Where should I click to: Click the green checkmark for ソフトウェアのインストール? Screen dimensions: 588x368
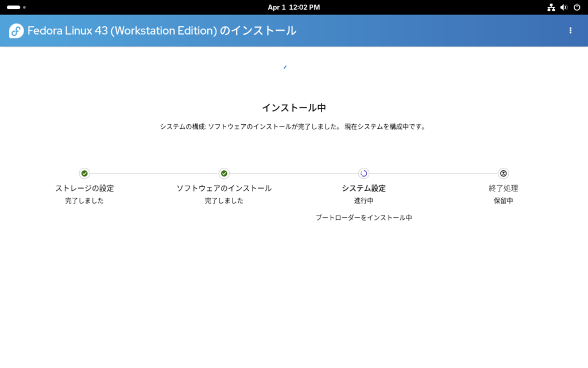(x=224, y=173)
